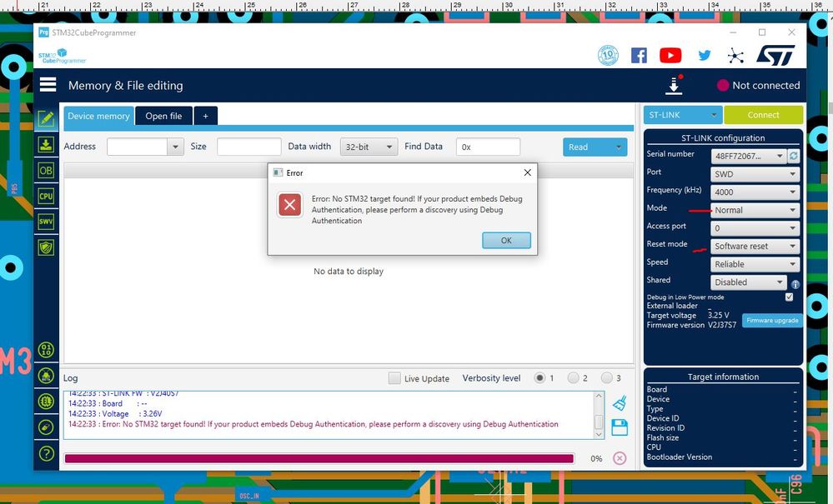Expand the Read button dropdown arrow
This screenshot has height=504, width=833.
tap(619, 147)
